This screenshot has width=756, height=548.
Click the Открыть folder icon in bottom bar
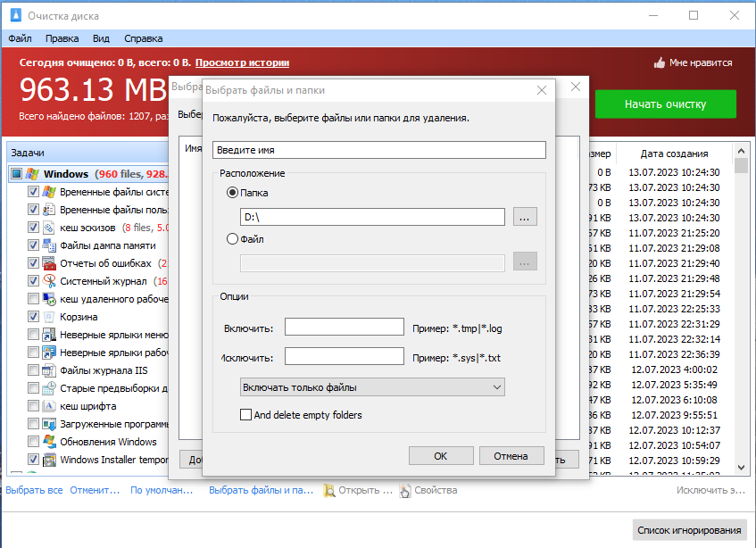tap(329, 491)
